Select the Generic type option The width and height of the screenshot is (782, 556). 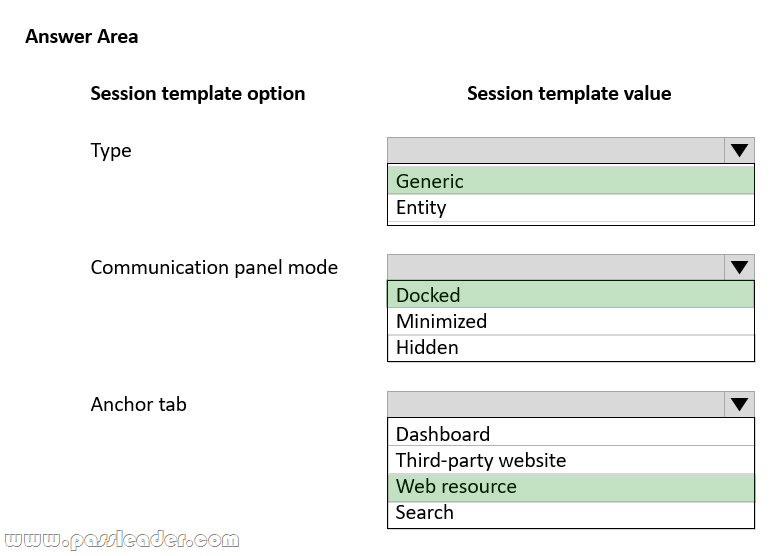coord(570,181)
